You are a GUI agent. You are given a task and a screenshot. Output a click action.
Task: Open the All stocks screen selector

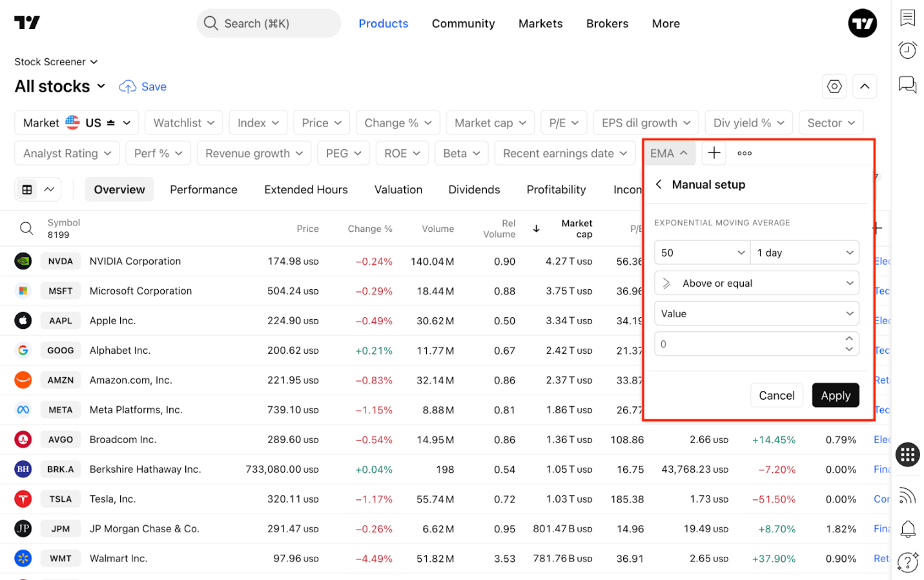(60, 87)
